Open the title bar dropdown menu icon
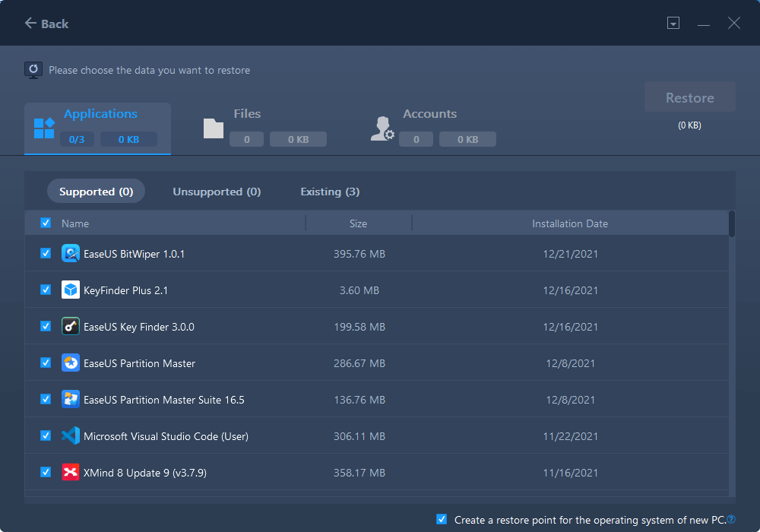Screen dimensions: 760x532 673,23
